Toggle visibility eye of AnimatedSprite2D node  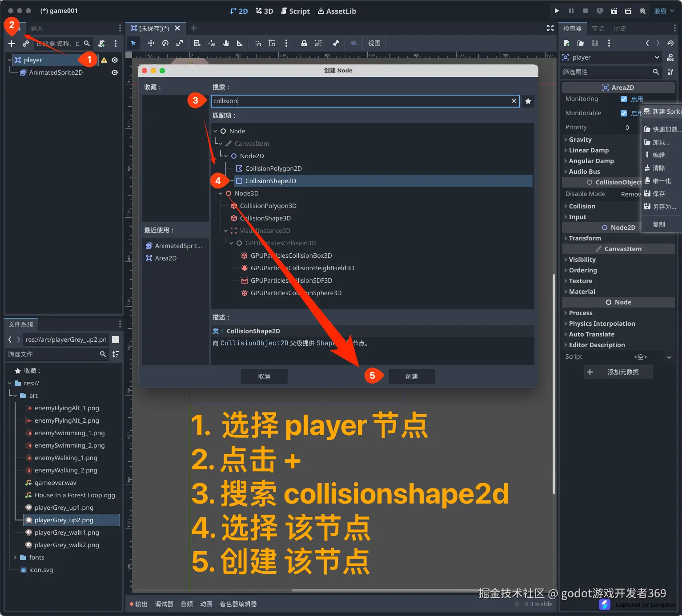[115, 72]
